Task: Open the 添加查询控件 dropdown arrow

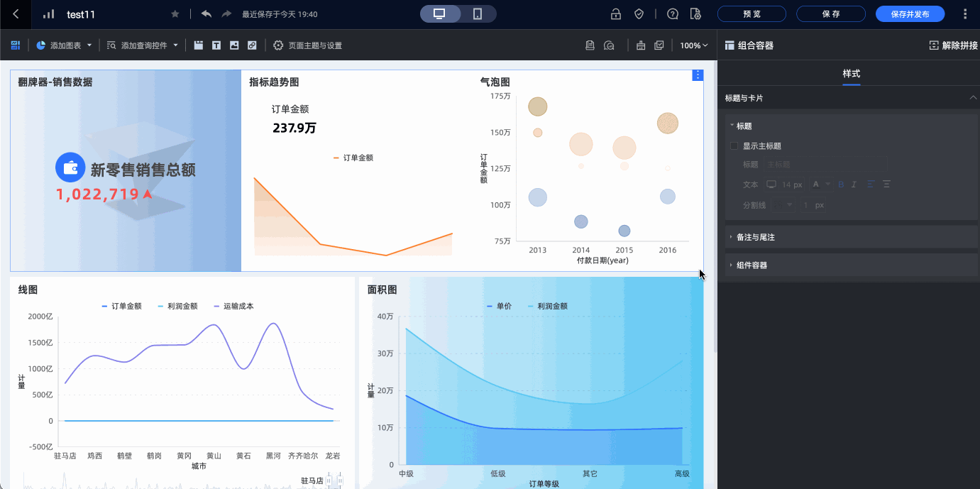Action: point(175,45)
